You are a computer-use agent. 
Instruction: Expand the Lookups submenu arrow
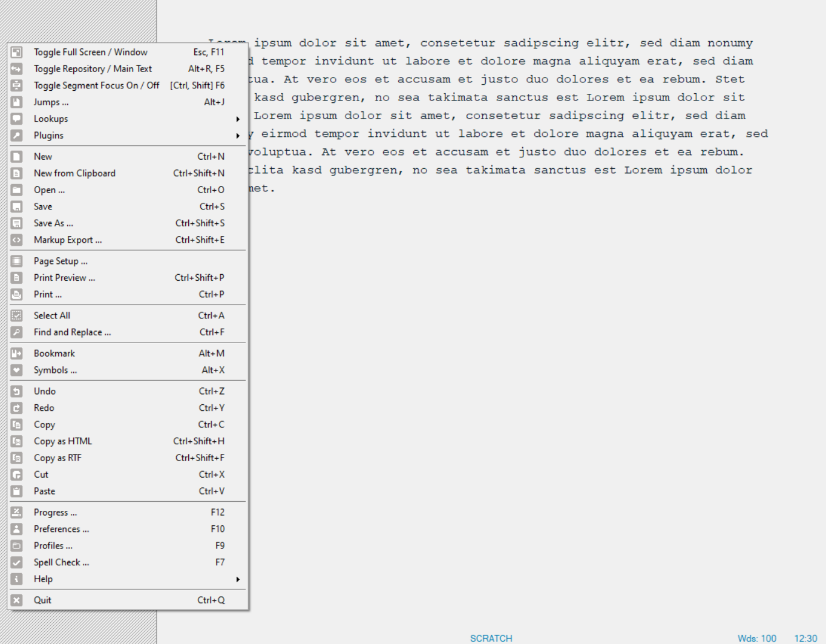(x=238, y=119)
